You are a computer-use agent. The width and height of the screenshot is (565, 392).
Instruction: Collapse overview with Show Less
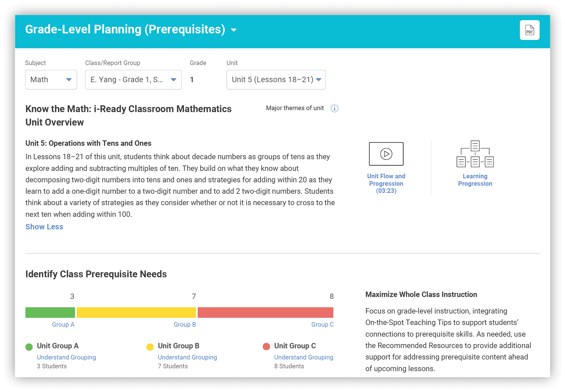[44, 227]
